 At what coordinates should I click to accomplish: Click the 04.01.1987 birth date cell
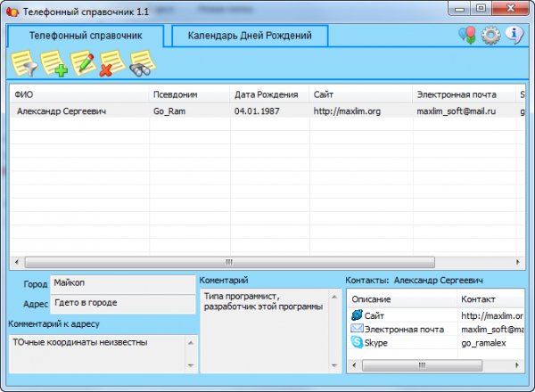257,111
